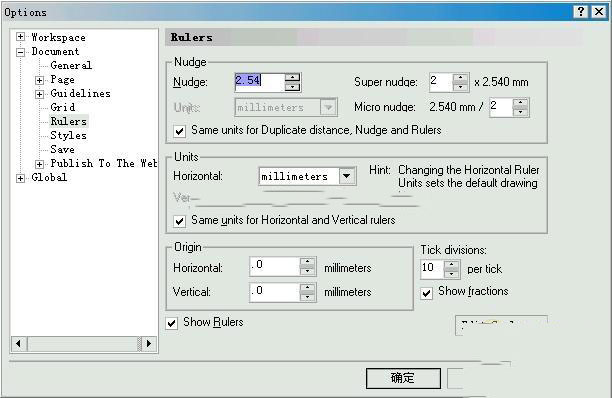Click tree panel scroll left arrow

(x=19, y=344)
